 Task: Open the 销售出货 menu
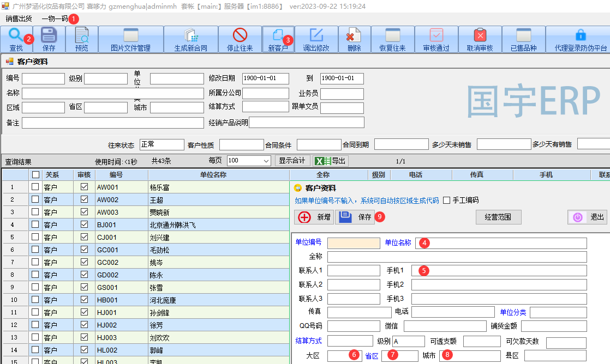click(x=19, y=19)
